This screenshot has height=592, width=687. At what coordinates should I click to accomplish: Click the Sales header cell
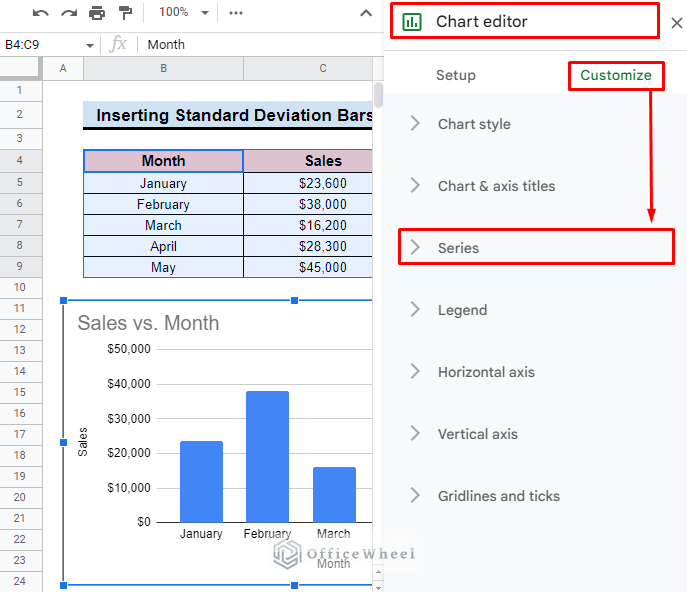(308, 161)
